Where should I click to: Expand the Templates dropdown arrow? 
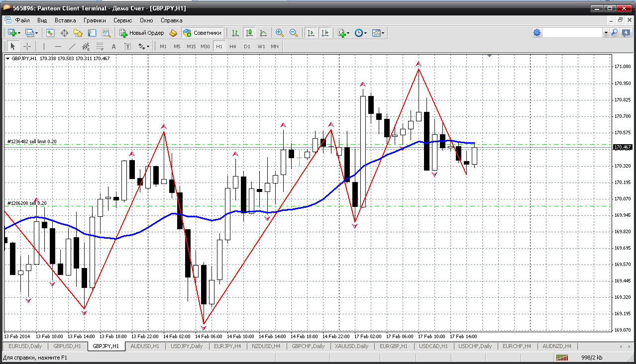pyautogui.click(x=383, y=33)
